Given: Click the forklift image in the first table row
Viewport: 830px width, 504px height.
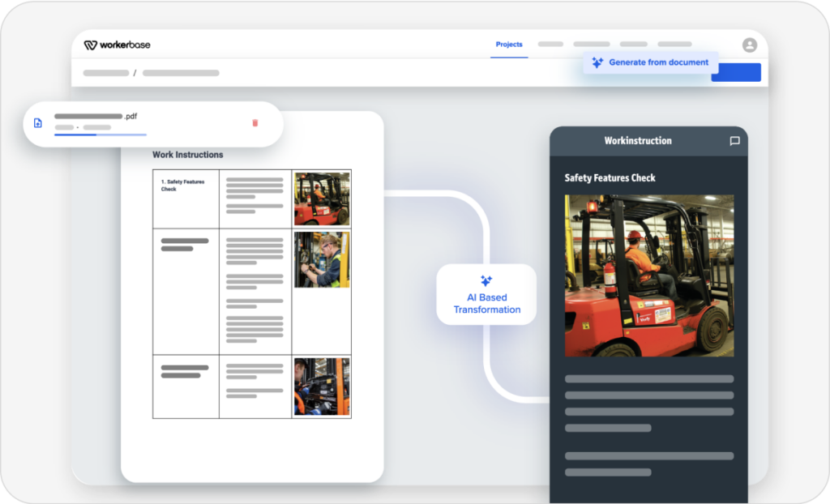Looking at the screenshot, I should (321, 198).
